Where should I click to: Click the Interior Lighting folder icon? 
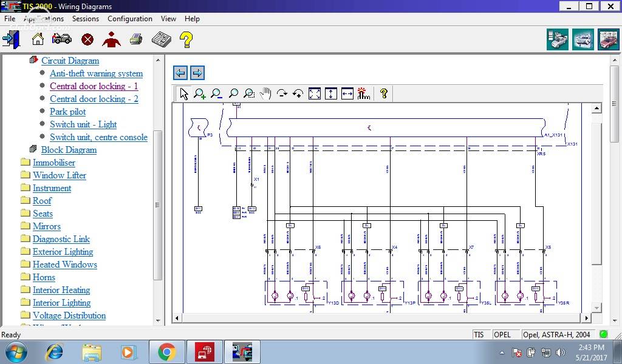(x=26, y=302)
